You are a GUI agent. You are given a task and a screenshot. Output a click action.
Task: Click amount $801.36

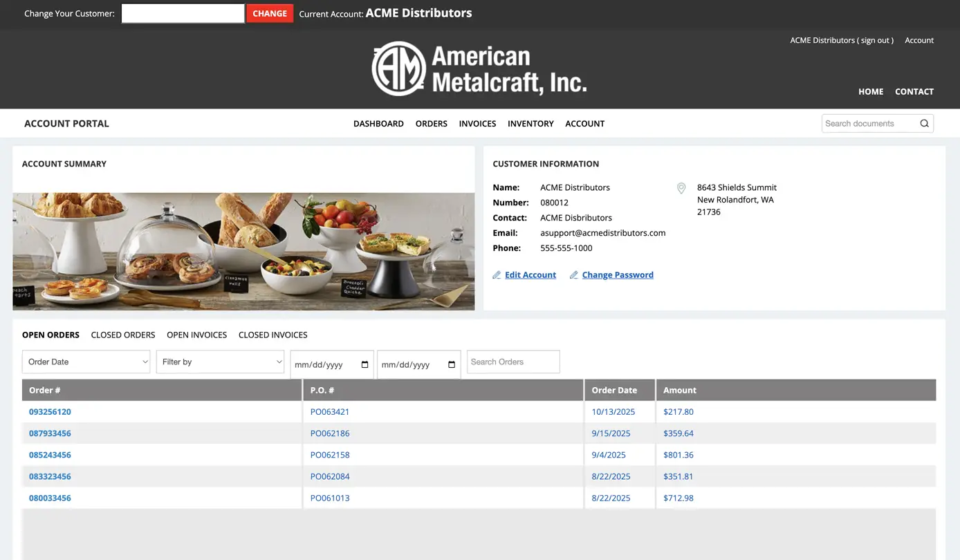(679, 455)
